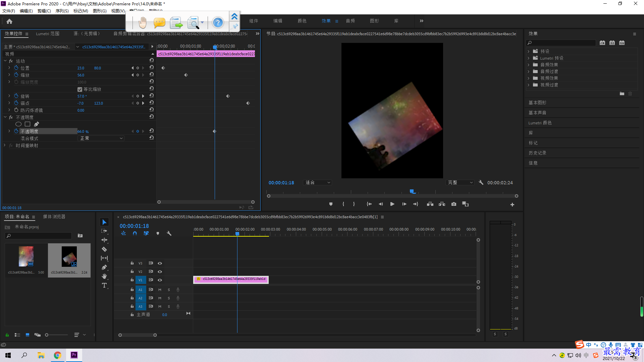Screen dimensions: 644x362
Task: Click the Project panel search field
Action: 39,236
